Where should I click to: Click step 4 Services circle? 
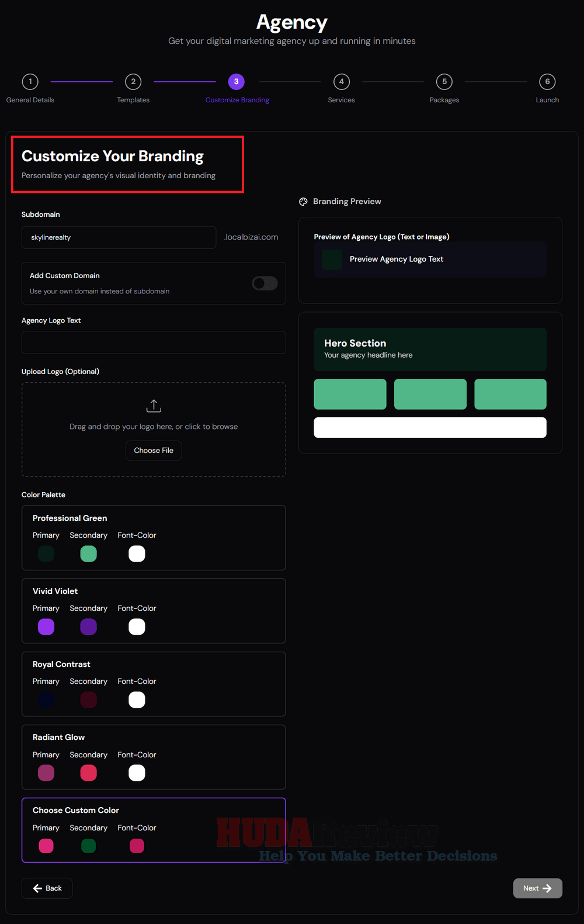342,82
